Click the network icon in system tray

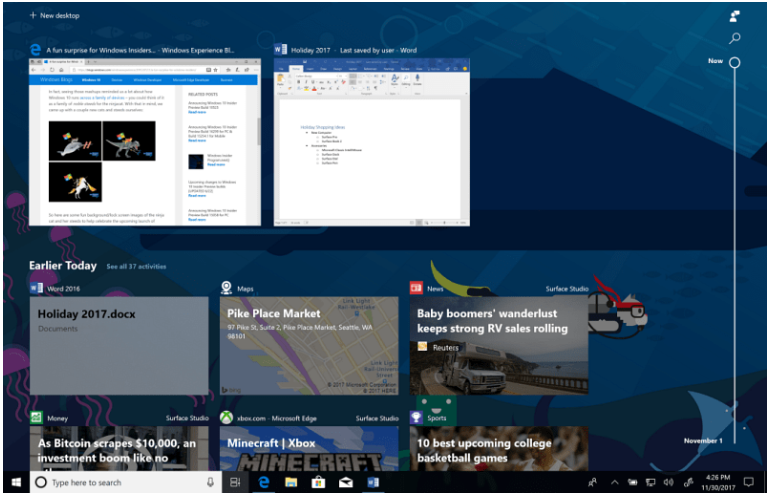tap(650, 482)
